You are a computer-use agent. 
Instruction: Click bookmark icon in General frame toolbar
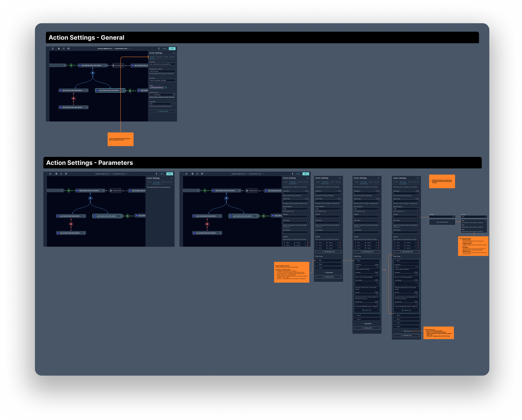[x=53, y=48]
